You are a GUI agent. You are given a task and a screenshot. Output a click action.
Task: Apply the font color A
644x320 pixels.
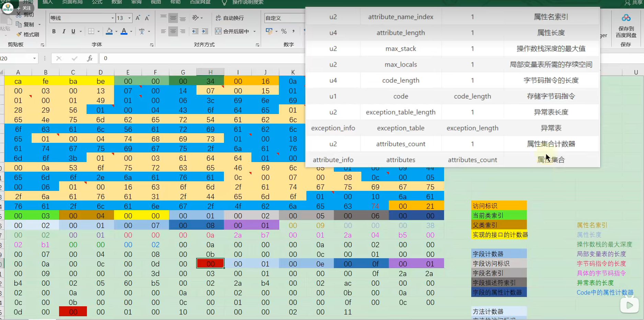124,31
